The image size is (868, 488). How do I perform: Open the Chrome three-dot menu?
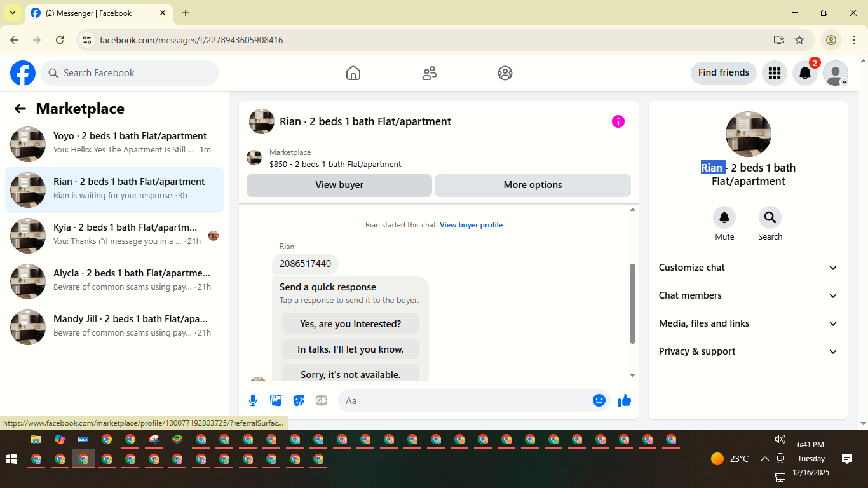(x=854, y=40)
